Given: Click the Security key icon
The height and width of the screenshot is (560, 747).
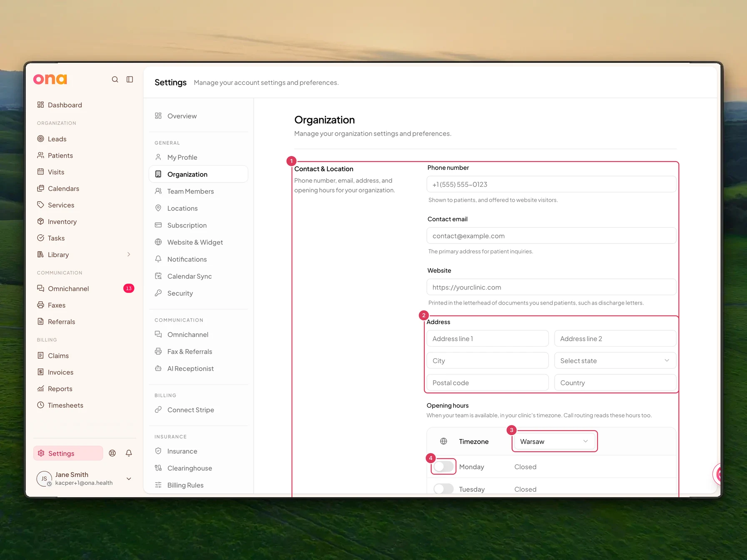Looking at the screenshot, I should pos(158,293).
